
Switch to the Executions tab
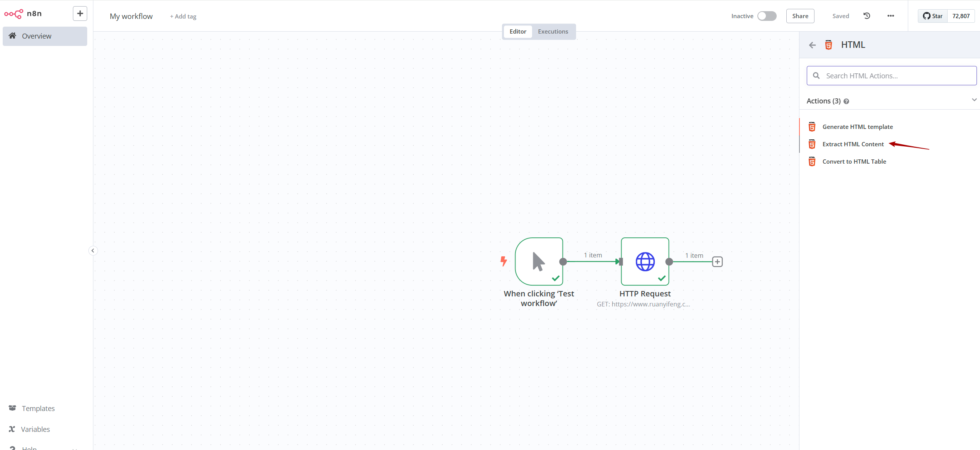pyautogui.click(x=553, y=32)
